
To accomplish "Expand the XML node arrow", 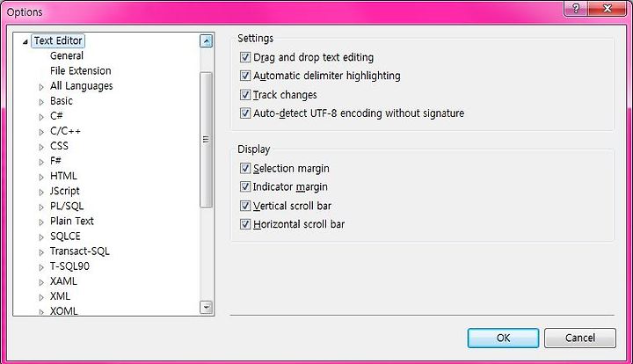I will [41, 297].
